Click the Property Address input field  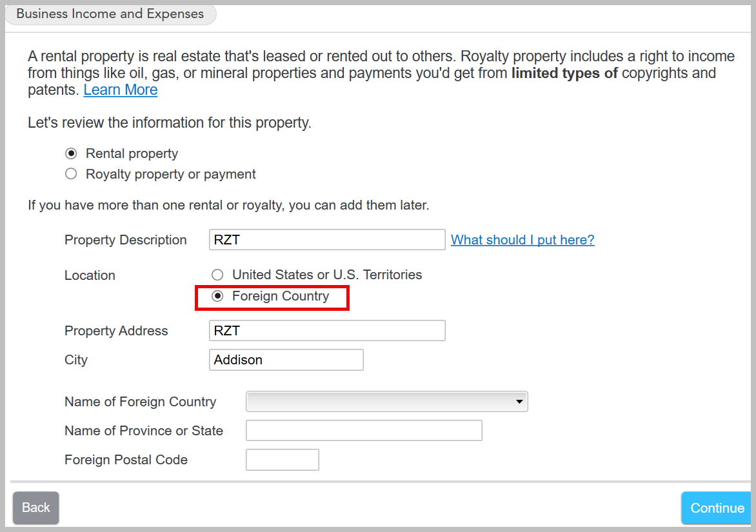click(x=327, y=331)
